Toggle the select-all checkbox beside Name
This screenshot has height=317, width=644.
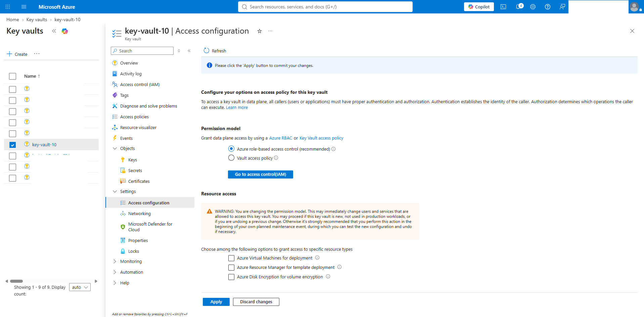(x=12, y=76)
